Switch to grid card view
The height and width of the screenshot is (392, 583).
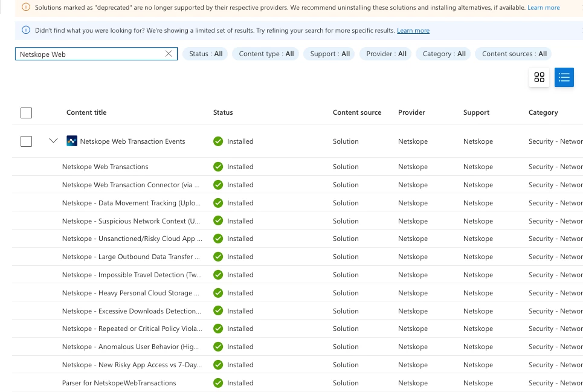(x=539, y=77)
